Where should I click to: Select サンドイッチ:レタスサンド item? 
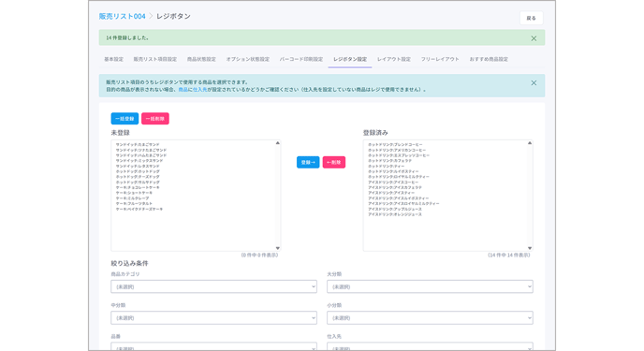138,167
